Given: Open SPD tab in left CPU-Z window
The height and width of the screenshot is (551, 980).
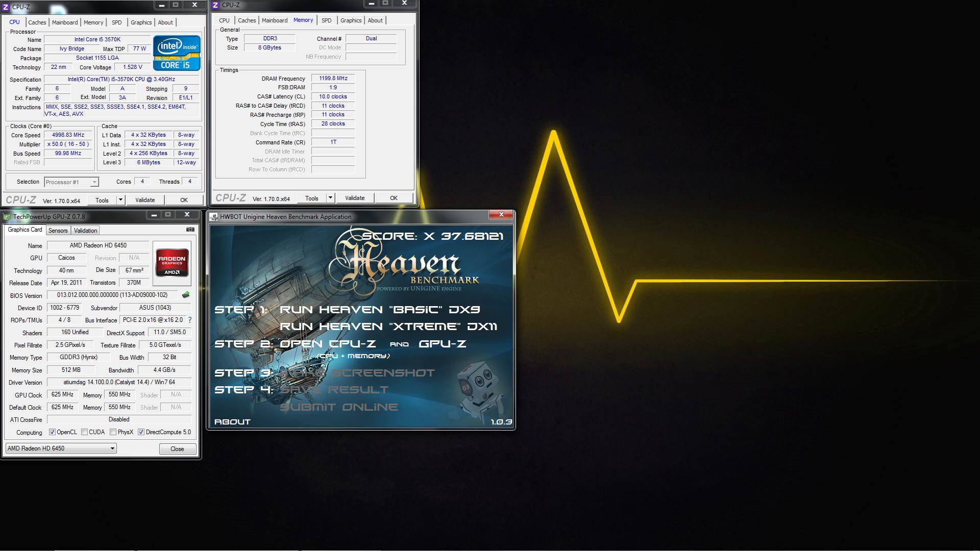Looking at the screenshot, I should tap(117, 22).
